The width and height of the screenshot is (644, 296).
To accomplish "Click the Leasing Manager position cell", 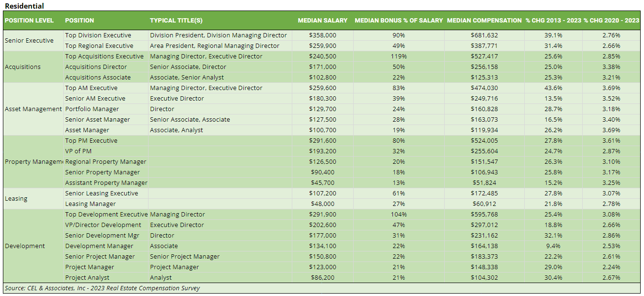I will click(x=90, y=204).
